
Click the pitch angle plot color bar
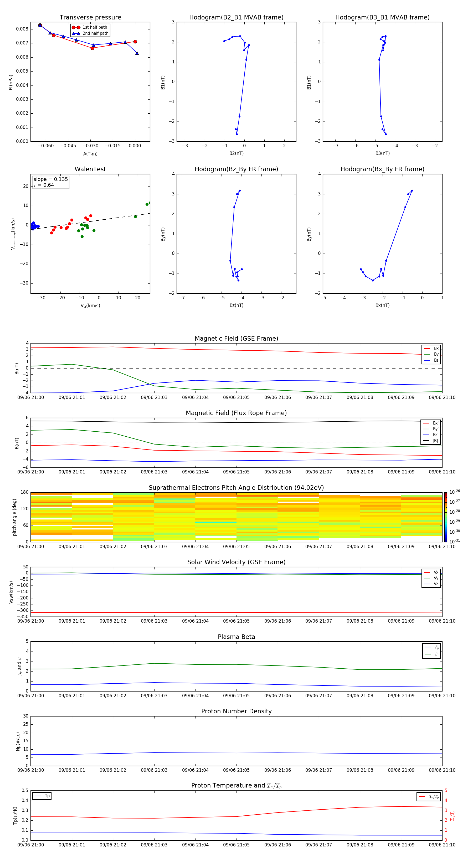tap(446, 517)
